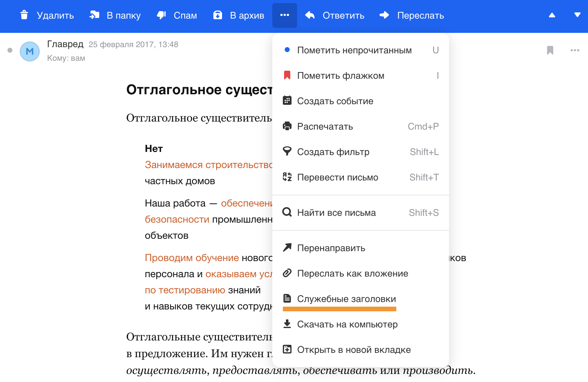Click the Удалить trash icon
Viewport: 588px width, 382px height.
[x=24, y=15]
